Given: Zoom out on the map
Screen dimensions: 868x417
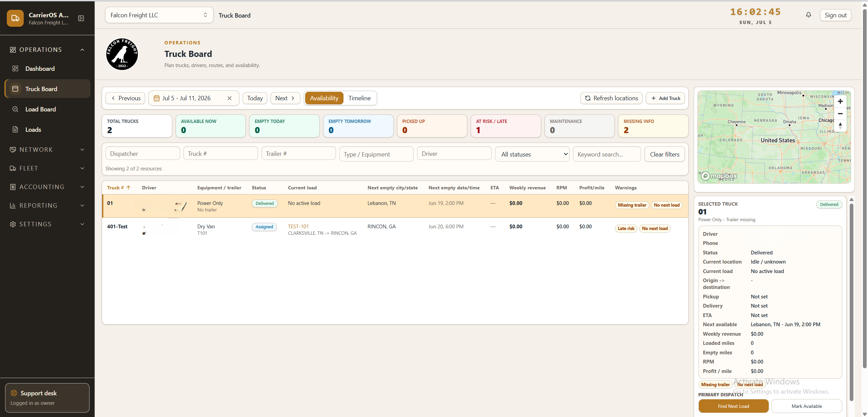Looking at the screenshot, I should (x=840, y=113).
